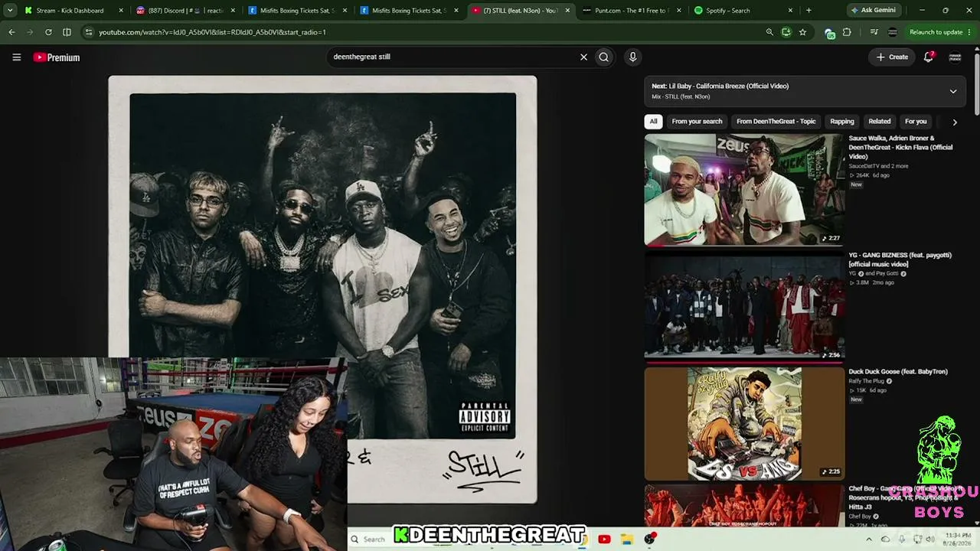Image resolution: width=980 pixels, height=551 pixels.
Task: Open Duck Duck Goose video thumbnail
Action: click(x=744, y=423)
